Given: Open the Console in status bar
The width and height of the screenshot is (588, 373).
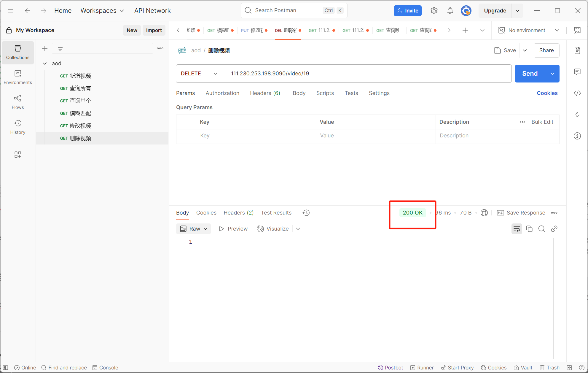Looking at the screenshot, I should [x=105, y=368].
